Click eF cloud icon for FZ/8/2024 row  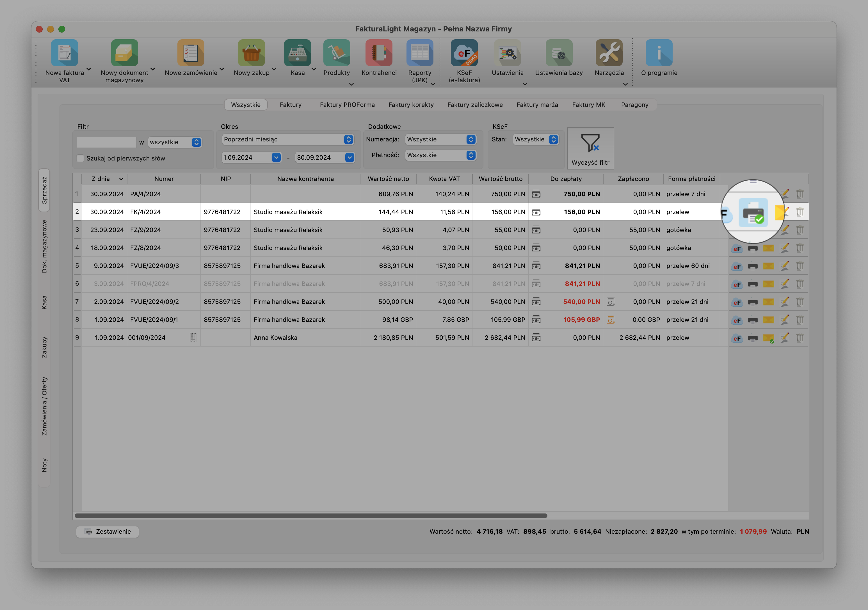click(x=736, y=248)
